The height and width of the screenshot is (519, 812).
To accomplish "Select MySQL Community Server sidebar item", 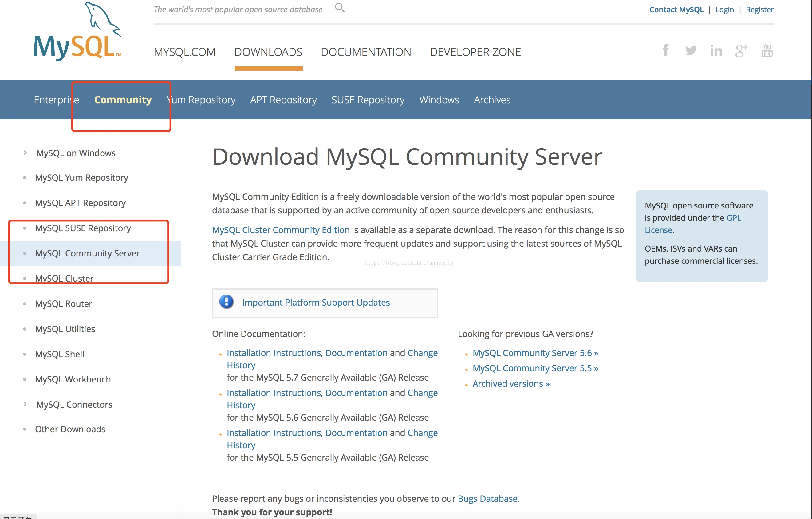I will click(87, 253).
